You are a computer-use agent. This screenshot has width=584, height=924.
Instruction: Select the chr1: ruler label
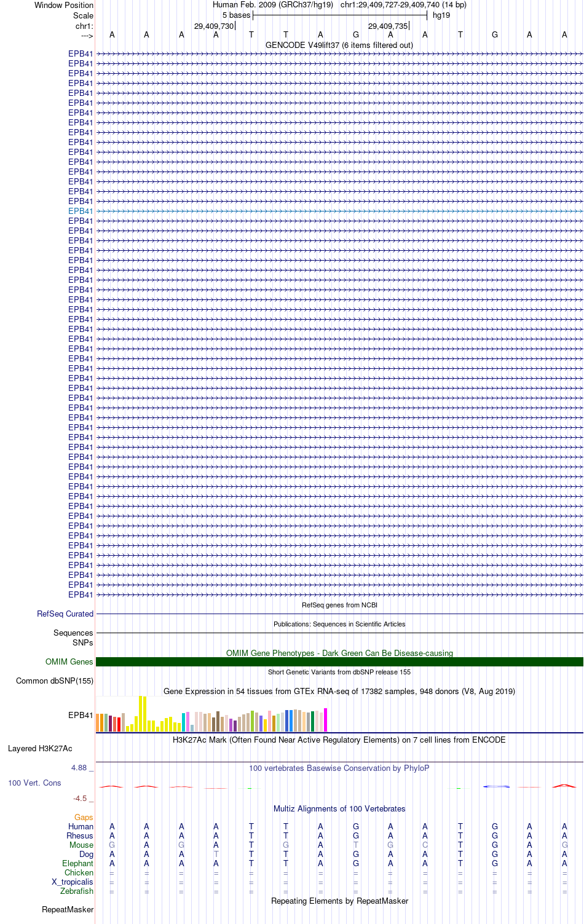[84, 26]
